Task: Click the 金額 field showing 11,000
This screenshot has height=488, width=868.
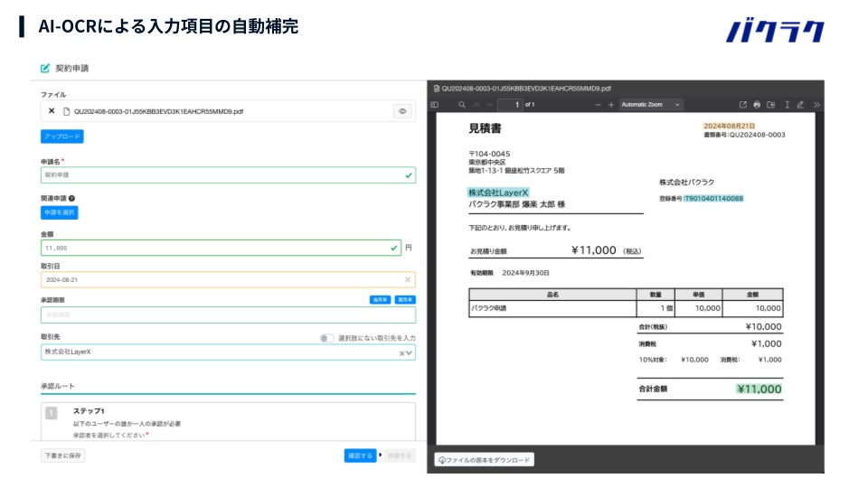Action: pos(221,248)
